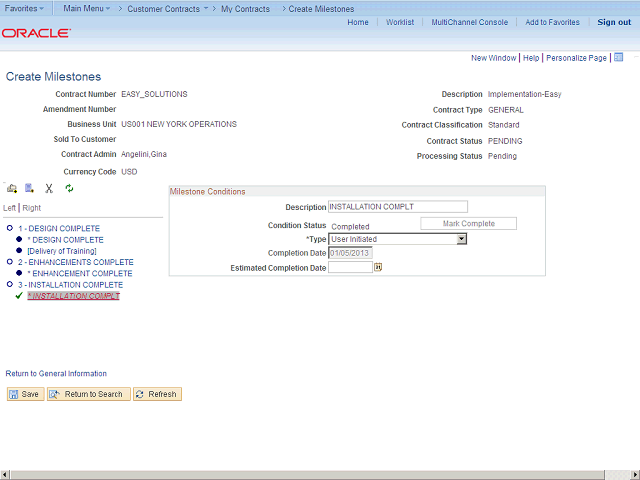The height and width of the screenshot is (480, 640).
Task: Open calendar picker for Estimated Completion Date
Action: click(378, 267)
